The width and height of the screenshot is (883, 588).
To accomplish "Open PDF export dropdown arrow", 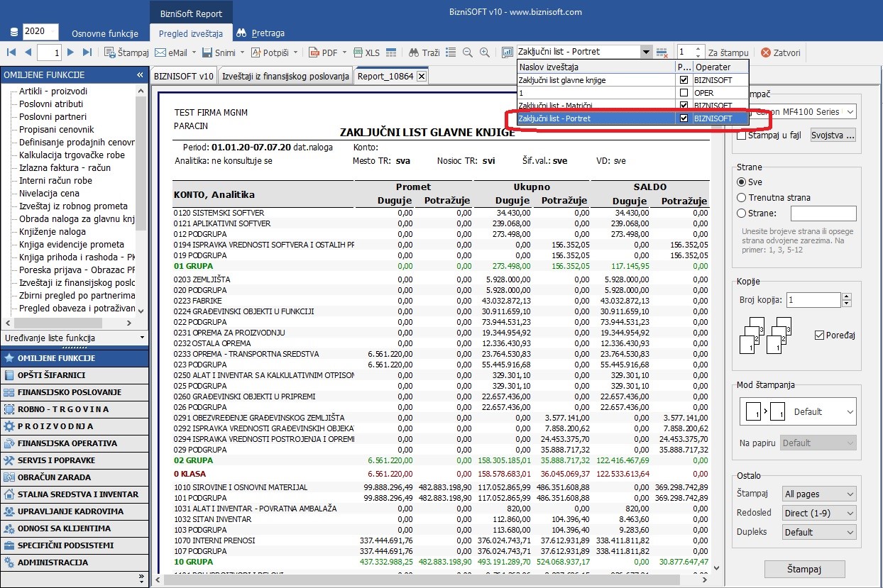I will coord(344,52).
